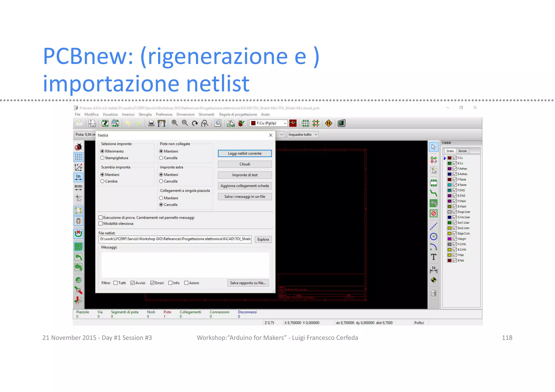This screenshot has height=392, width=555.
Task: Toggle F.Cu layer visibility checkbox
Action: 455,158
